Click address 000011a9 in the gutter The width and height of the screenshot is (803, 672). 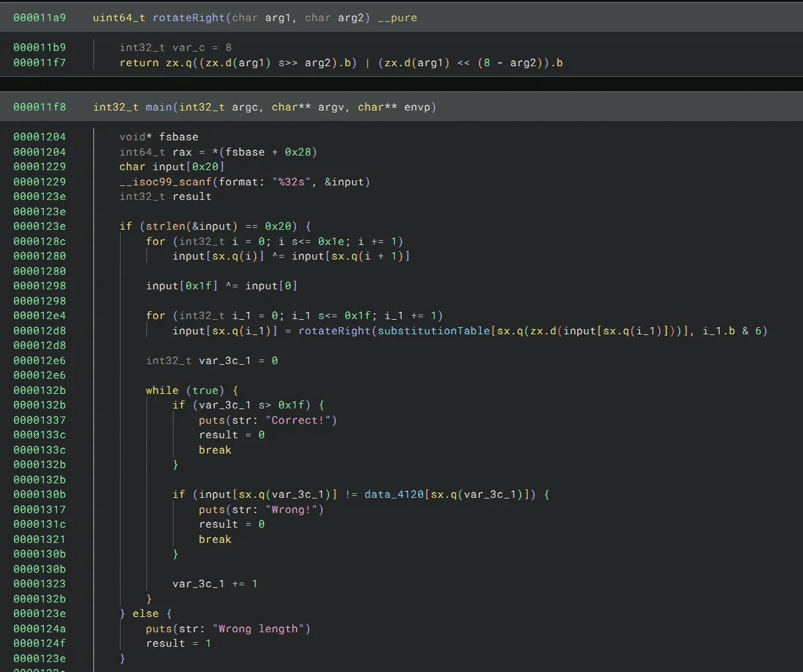(40, 18)
